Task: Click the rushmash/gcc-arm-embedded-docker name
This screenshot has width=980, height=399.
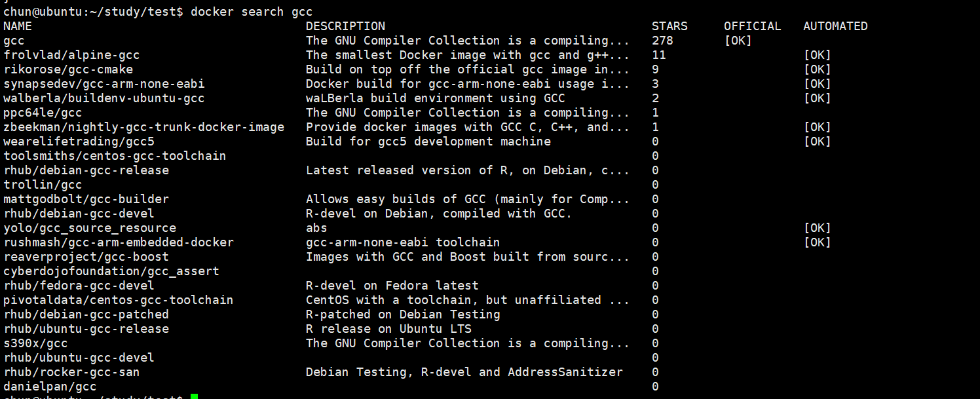Action: click(x=119, y=242)
